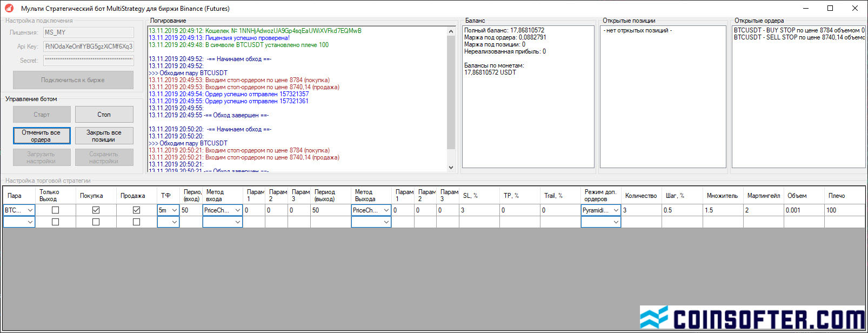Click log line 'установлено плече 100'
This screenshot has width=868, height=333.
coord(238,45)
